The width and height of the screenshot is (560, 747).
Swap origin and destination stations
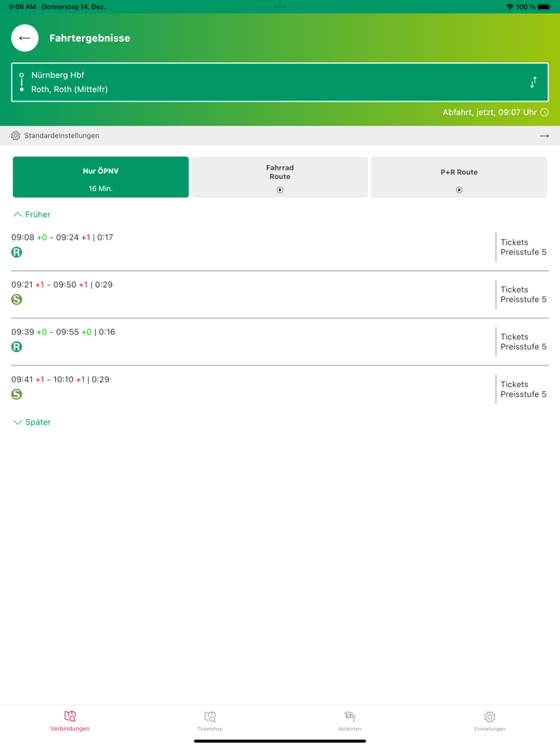[534, 82]
